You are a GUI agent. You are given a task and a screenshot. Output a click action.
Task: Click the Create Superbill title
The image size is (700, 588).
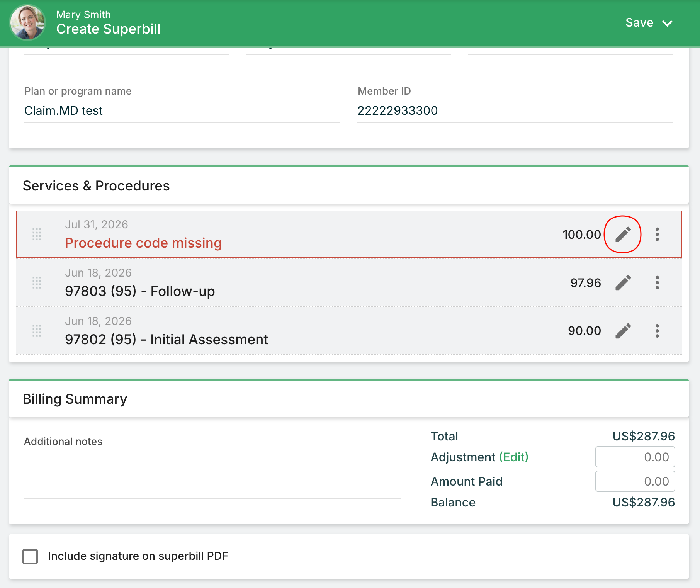click(108, 29)
